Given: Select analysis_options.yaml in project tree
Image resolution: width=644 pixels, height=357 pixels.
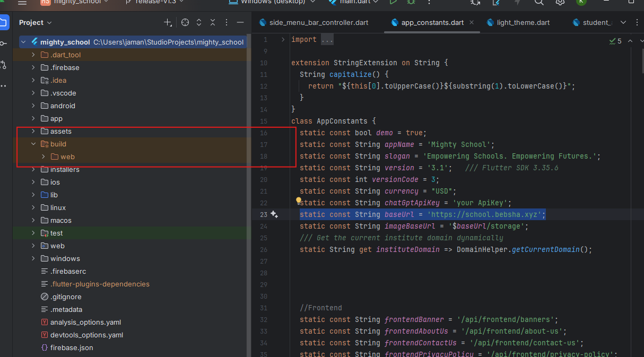Looking at the screenshot, I should click(x=85, y=322).
